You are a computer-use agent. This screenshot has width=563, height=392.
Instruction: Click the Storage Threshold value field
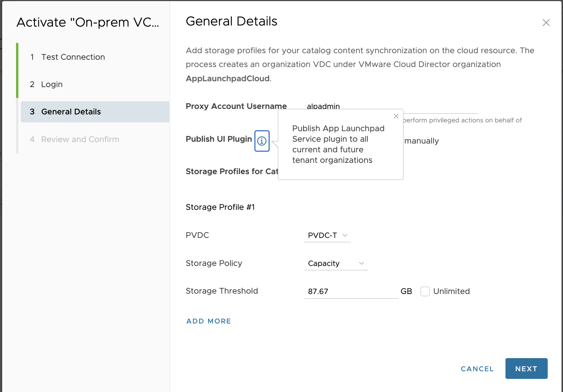point(351,291)
